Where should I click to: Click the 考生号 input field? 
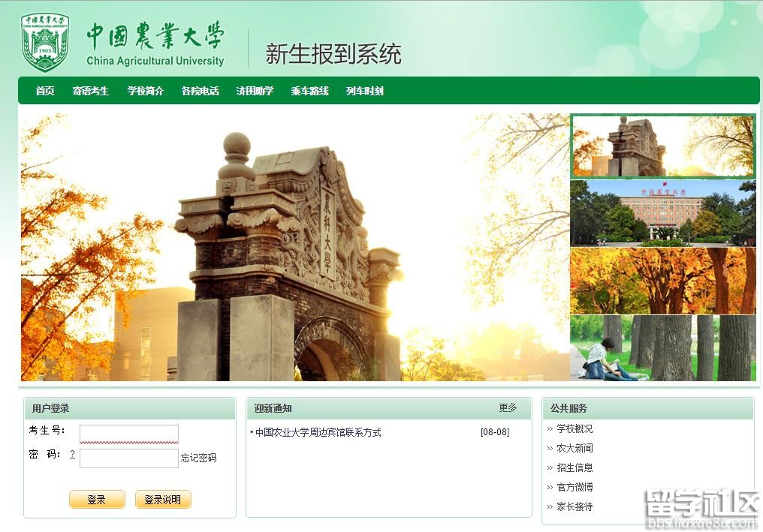[x=129, y=434]
